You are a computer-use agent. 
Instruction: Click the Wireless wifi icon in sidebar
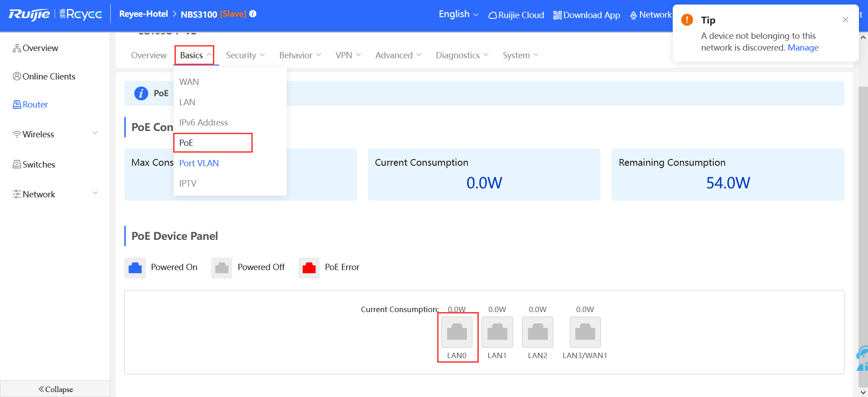coord(17,134)
